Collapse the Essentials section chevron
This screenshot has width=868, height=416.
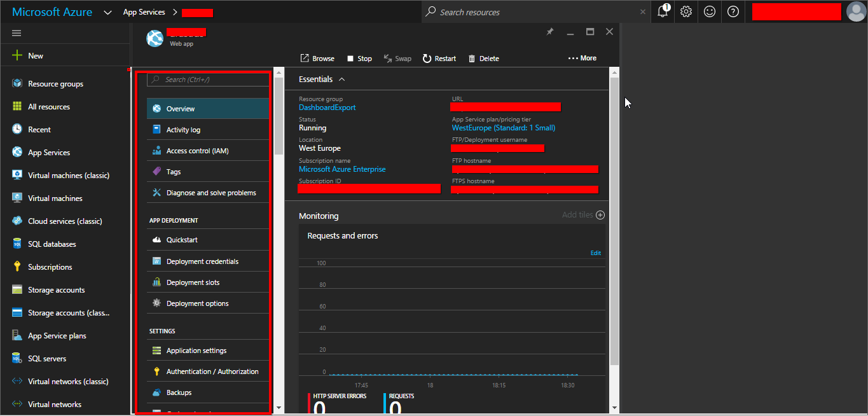341,80
